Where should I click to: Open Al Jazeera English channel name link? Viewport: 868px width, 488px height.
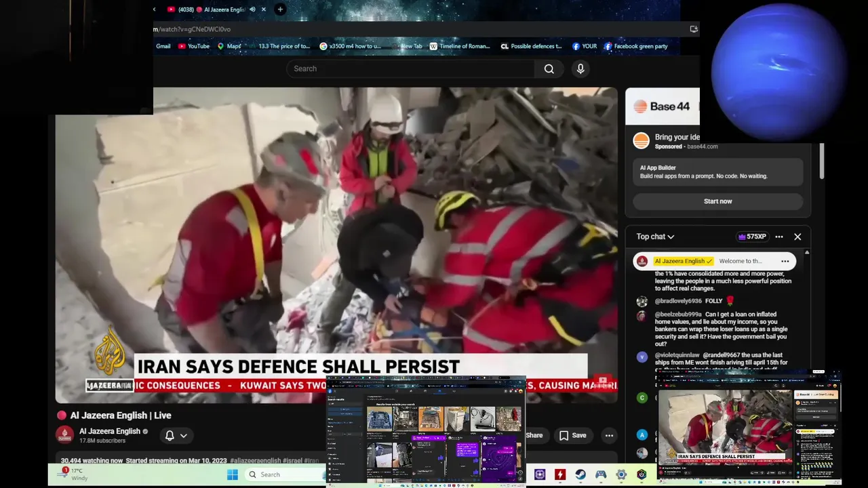109,431
